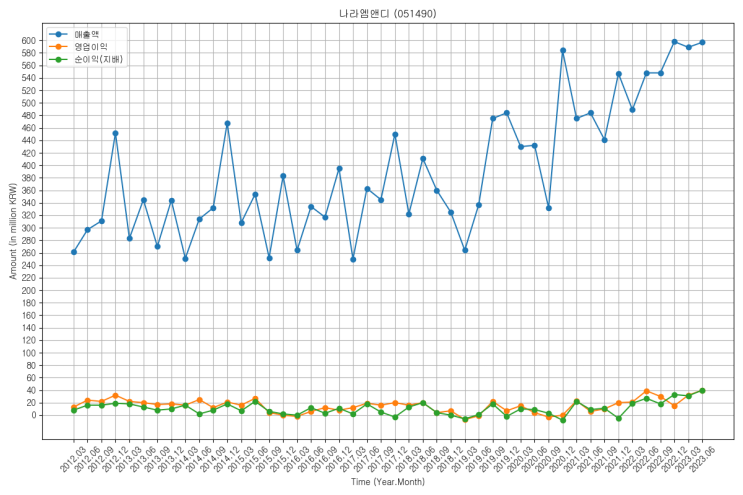Click the highest blue 매출액 point at 2022.12
Image resolution: width=743 pixels, height=495 pixels.
[674, 42]
